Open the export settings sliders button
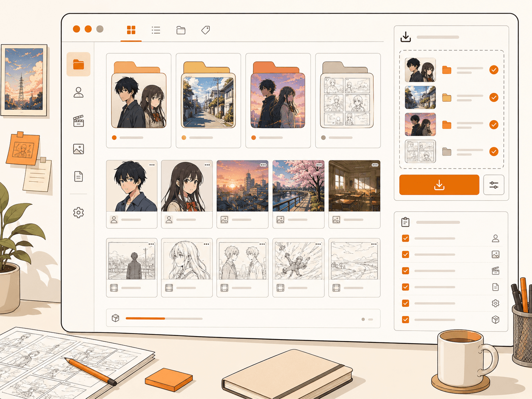Screen dimensions: 532x399 [x=494, y=185]
